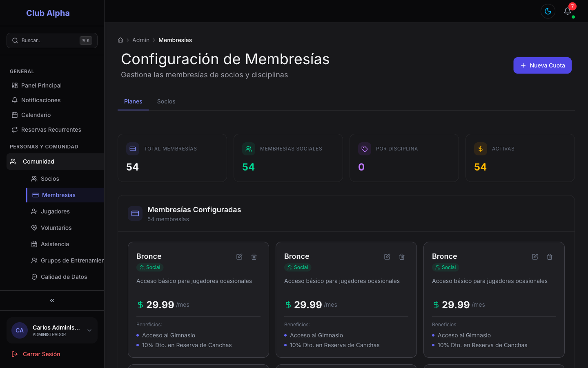Viewport: 588px width, 368px height.
Task: Delete the middle Bronce membership card
Action: coord(402,257)
